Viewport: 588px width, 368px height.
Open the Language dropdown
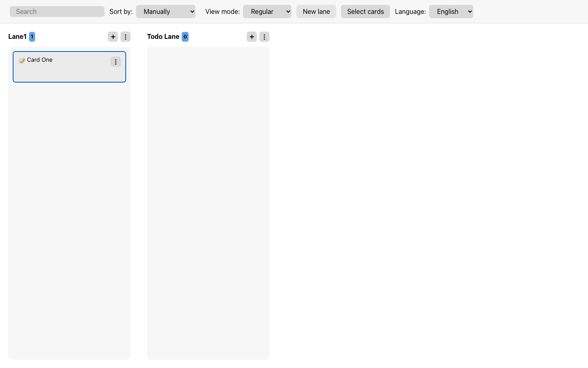451,11
